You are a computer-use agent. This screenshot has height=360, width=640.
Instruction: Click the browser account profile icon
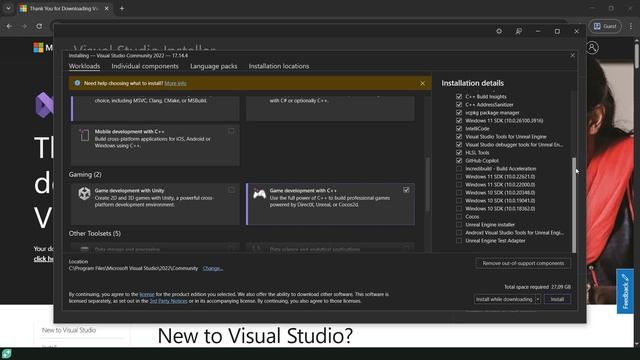[592, 48]
